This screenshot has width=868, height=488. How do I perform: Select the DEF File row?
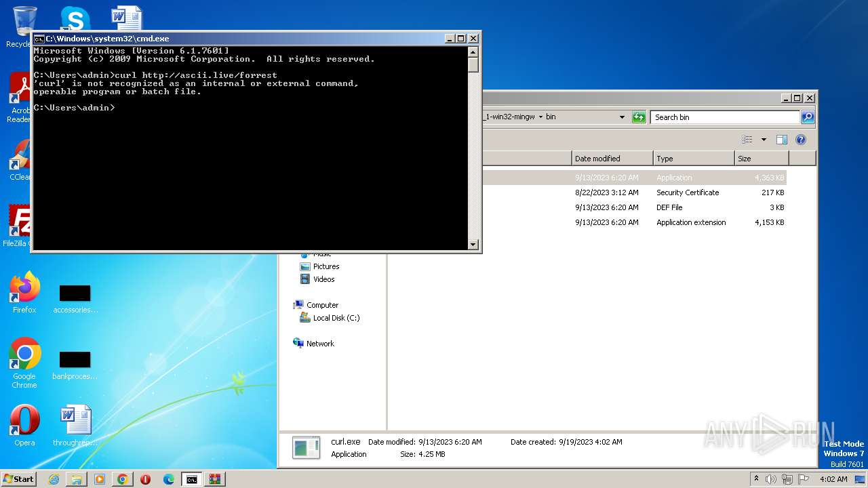coord(634,207)
